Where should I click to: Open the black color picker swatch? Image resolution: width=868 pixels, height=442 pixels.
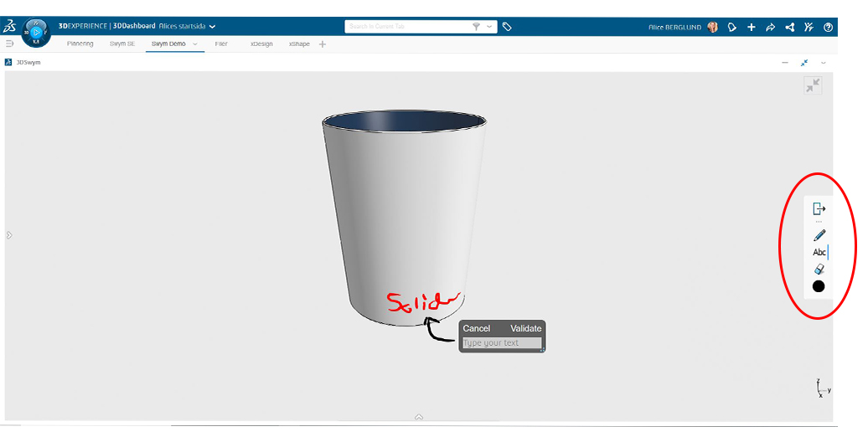coord(819,286)
